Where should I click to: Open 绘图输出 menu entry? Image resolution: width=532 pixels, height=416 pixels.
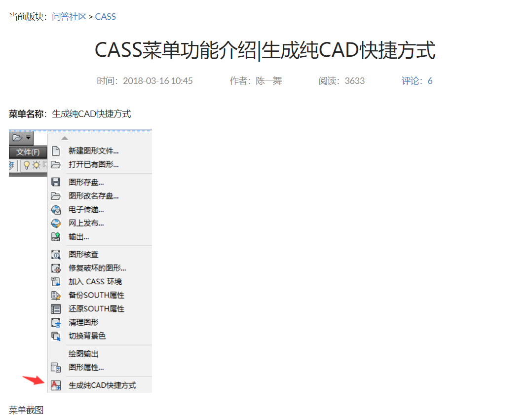pyautogui.click(x=83, y=354)
